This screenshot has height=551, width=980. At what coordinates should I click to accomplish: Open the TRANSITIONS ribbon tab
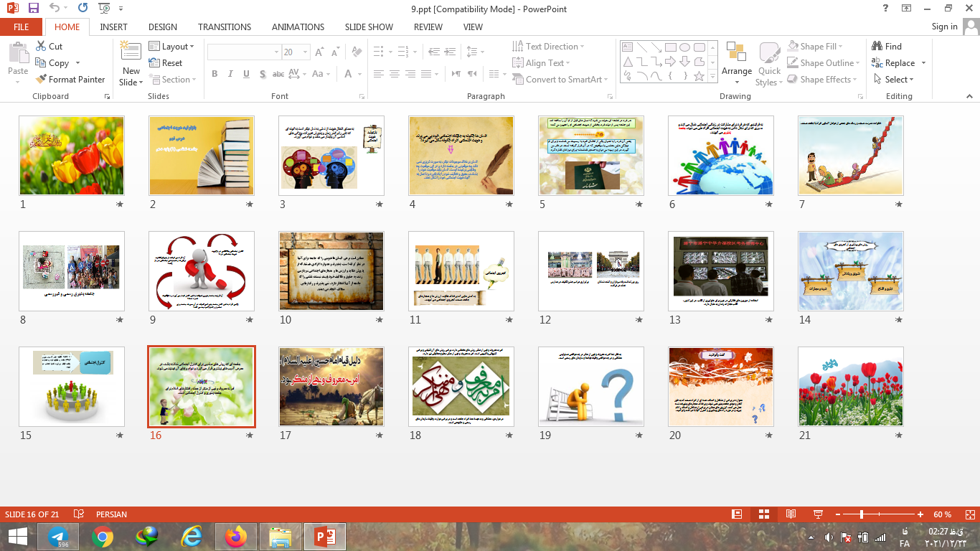(x=225, y=27)
